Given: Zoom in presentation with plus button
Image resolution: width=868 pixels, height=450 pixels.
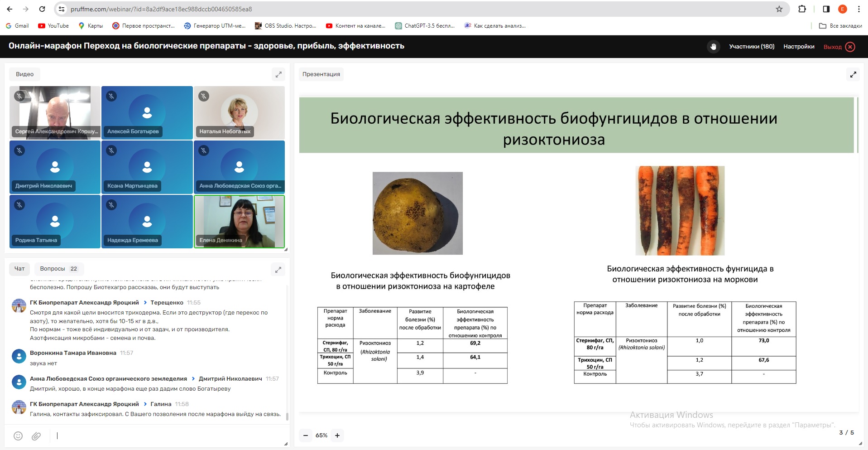Looking at the screenshot, I should coord(337,435).
